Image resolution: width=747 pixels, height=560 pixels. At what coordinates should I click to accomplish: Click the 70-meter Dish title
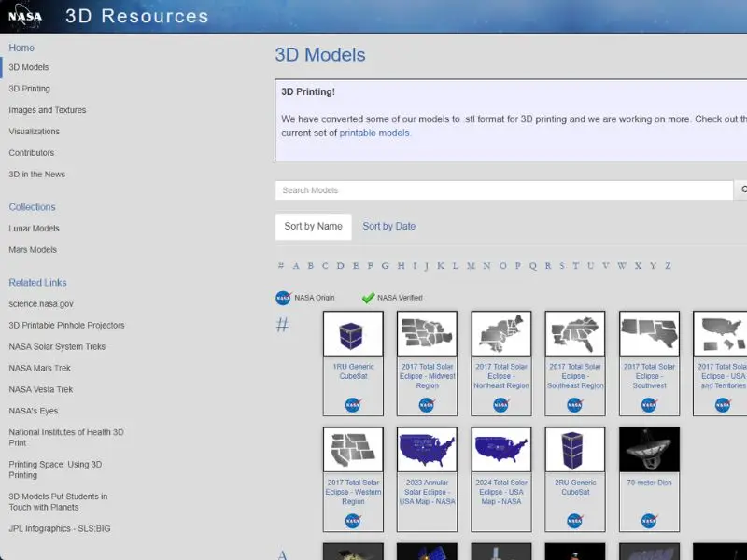[x=649, y=483]
